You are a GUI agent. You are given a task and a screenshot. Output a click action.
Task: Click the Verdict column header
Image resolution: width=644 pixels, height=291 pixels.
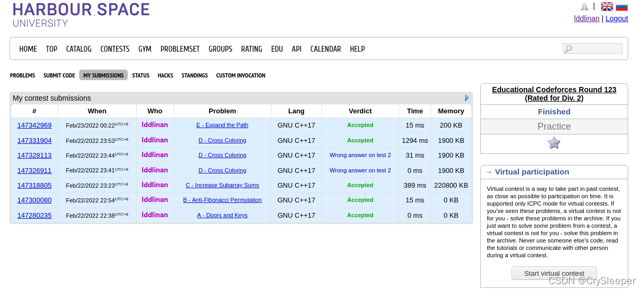point(360,111)
